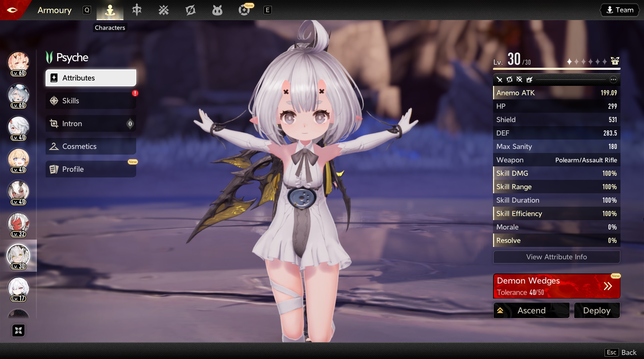644x359 pixels.
Task: Click the red back logo icon
Action: point(12,10)
